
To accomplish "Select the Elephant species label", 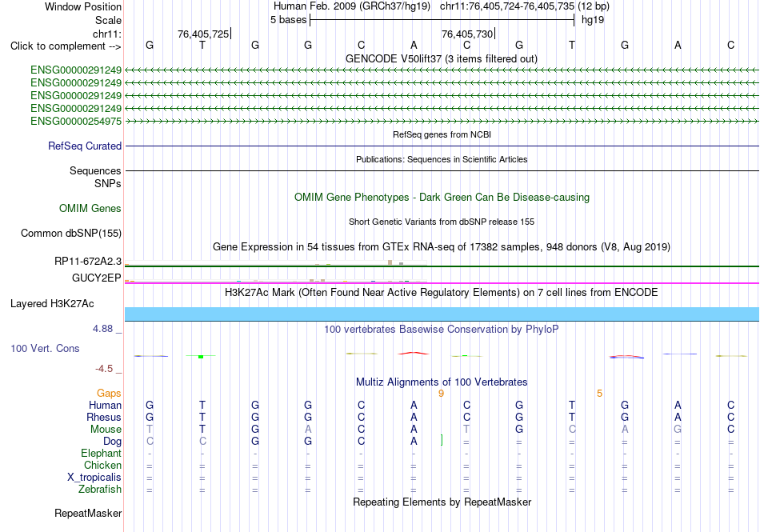I will coord(101,453).
